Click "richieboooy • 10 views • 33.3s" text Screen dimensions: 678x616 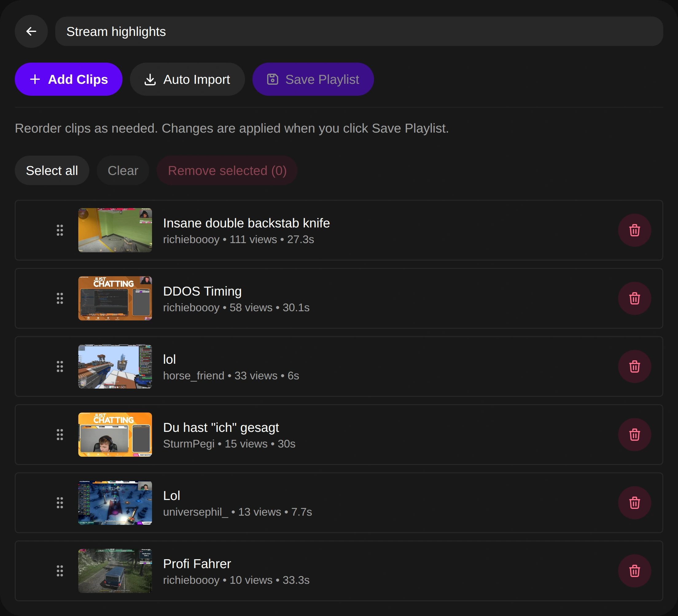[236, 580]
